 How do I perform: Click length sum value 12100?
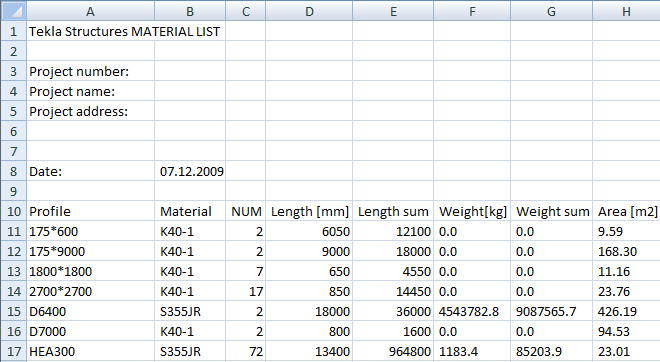point(393,232)
